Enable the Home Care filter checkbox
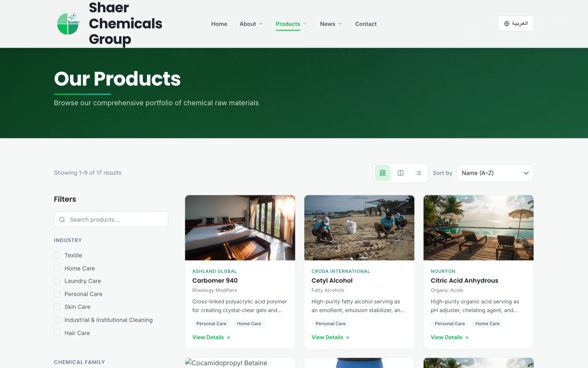588x368 pixels. click(x=57, y=268)
